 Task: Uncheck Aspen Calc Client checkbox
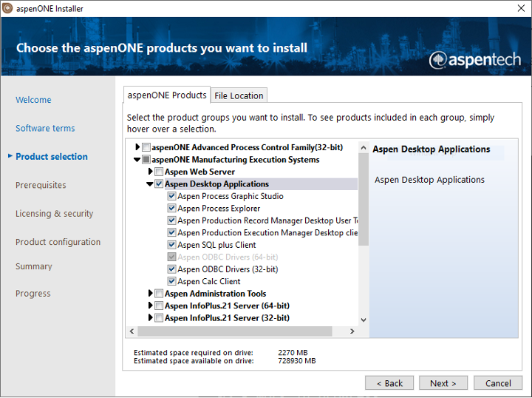point(172,282)
